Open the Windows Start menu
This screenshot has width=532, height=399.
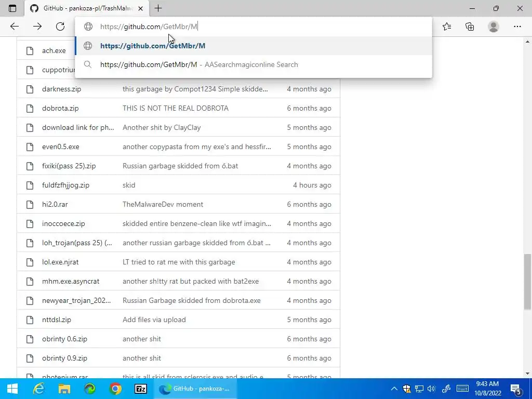coord(12,389)
